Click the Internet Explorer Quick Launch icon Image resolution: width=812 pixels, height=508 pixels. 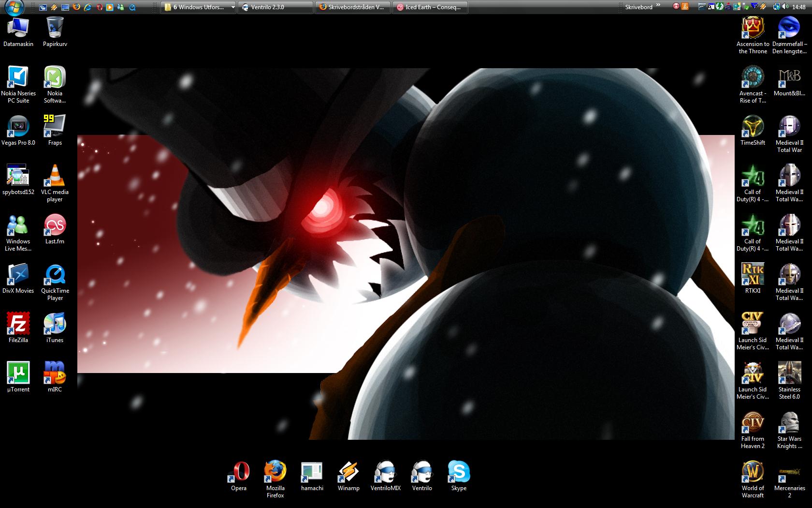coord(87,7)
